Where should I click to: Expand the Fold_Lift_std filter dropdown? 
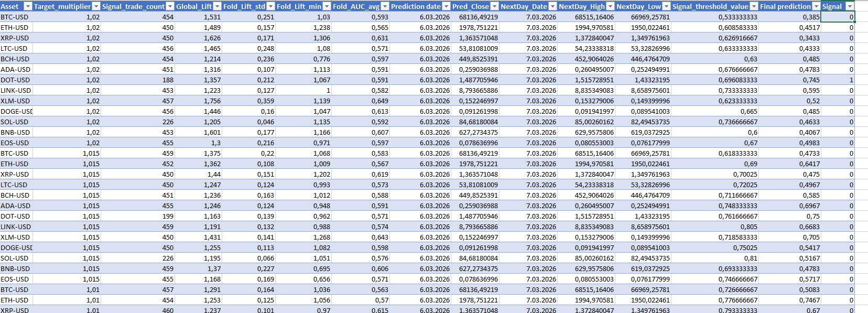(x=270, y=6)
